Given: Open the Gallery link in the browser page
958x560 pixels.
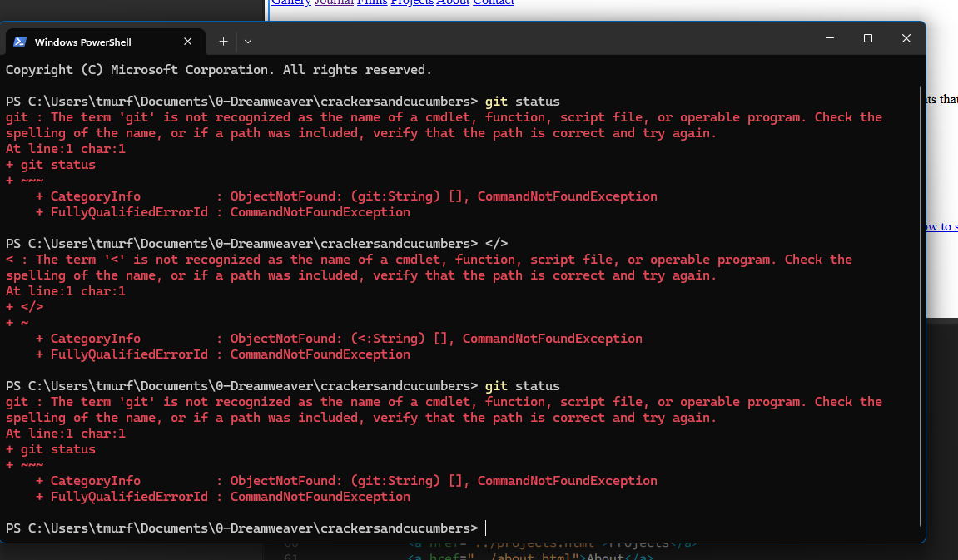Looking at the screenshot, I should (290, 2).
